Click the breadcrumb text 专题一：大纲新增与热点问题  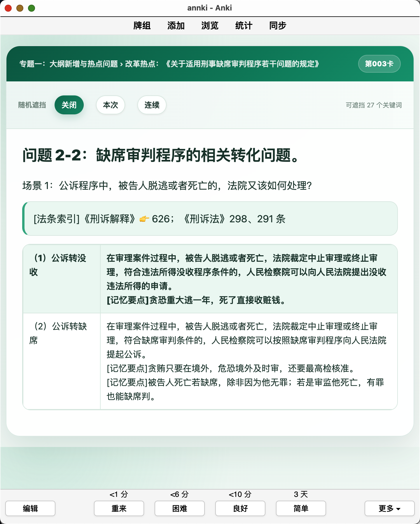69,64
